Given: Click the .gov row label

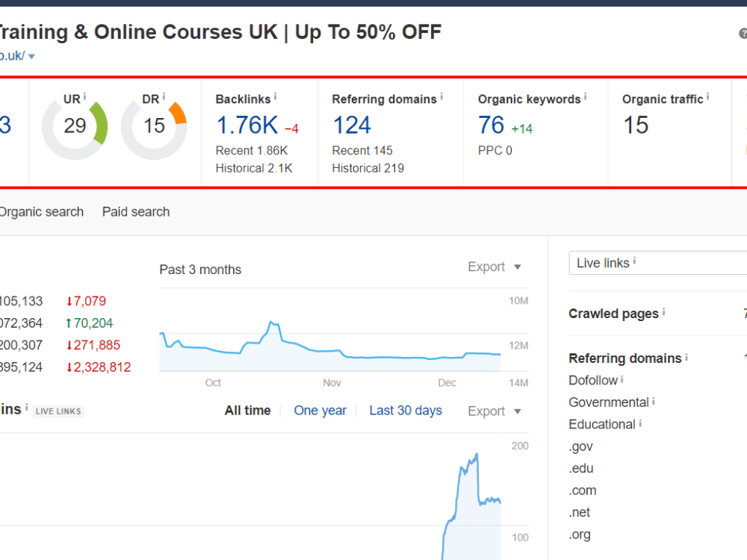Looking at the screenshot, I should (580, 447).
